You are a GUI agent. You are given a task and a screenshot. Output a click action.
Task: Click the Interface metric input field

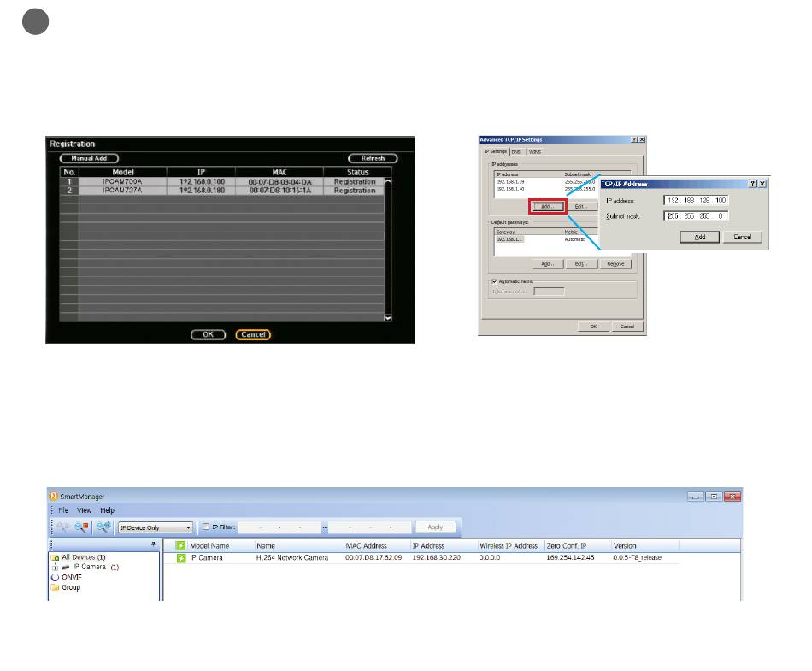tap(549, 291)
